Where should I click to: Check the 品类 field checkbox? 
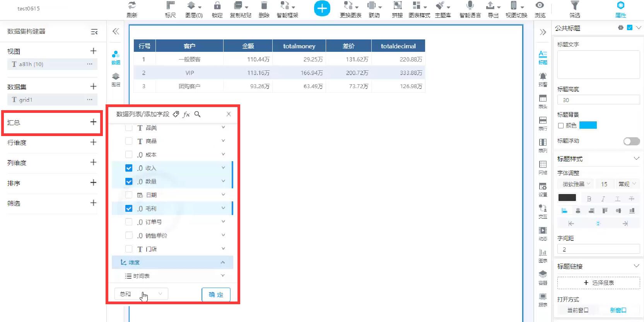tap(129, 128)
